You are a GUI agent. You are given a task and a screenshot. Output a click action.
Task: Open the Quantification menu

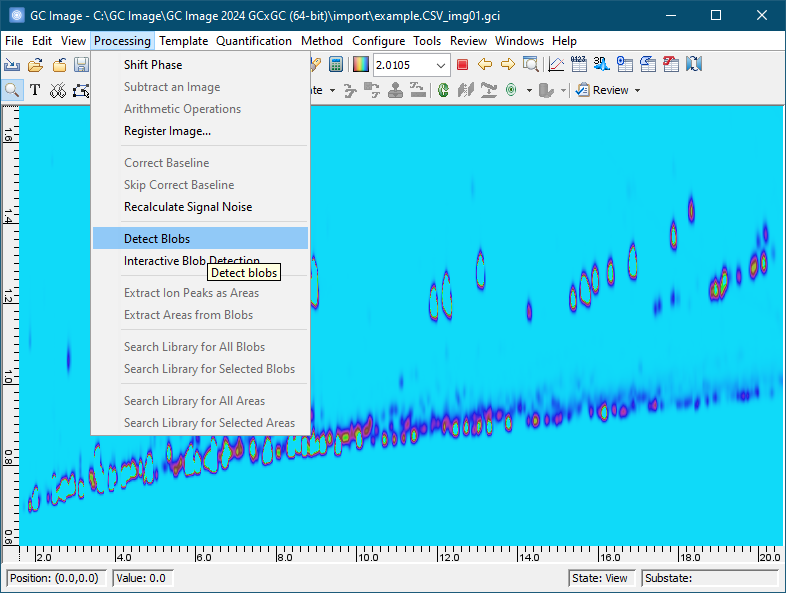click(254, 41)
